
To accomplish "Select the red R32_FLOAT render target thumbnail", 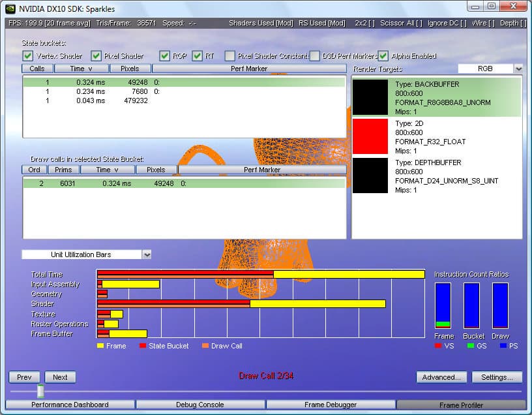I will (370, 136).
